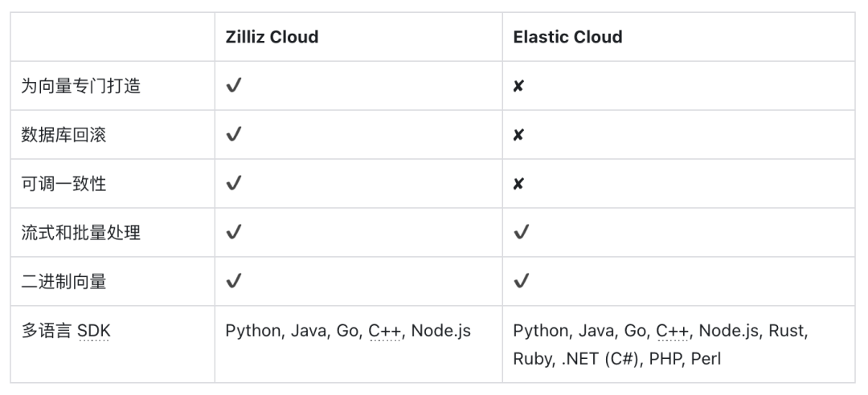Click Elastic checkmark for 二进制向量
Viewport: 868px width, 395px height.
tap(522, 281)
